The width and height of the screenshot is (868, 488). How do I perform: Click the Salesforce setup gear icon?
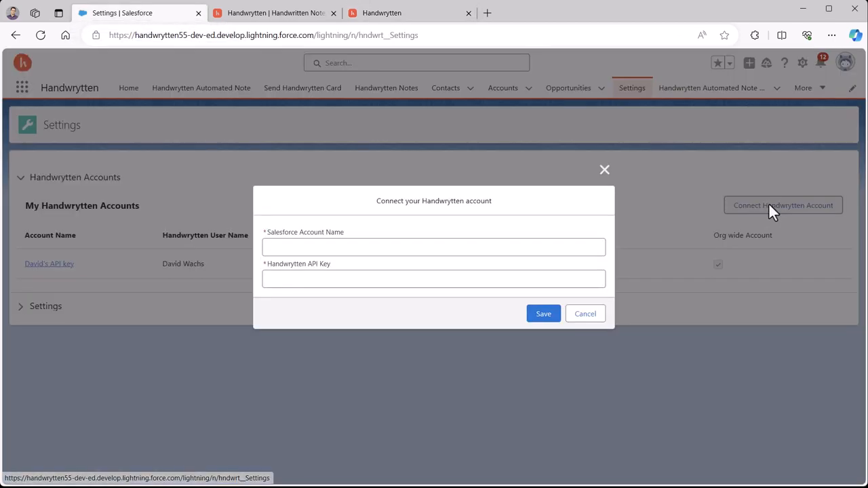point(802,63)
